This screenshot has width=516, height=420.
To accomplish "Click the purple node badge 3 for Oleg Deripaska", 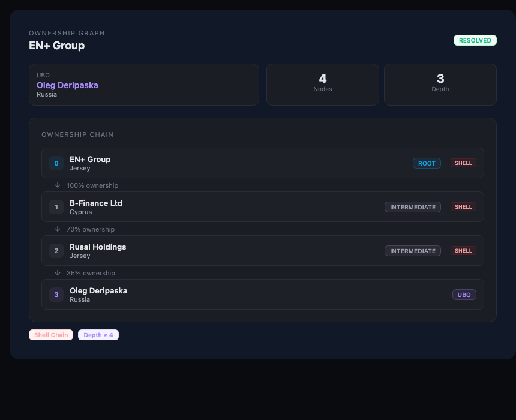I will tap(56, 295).
